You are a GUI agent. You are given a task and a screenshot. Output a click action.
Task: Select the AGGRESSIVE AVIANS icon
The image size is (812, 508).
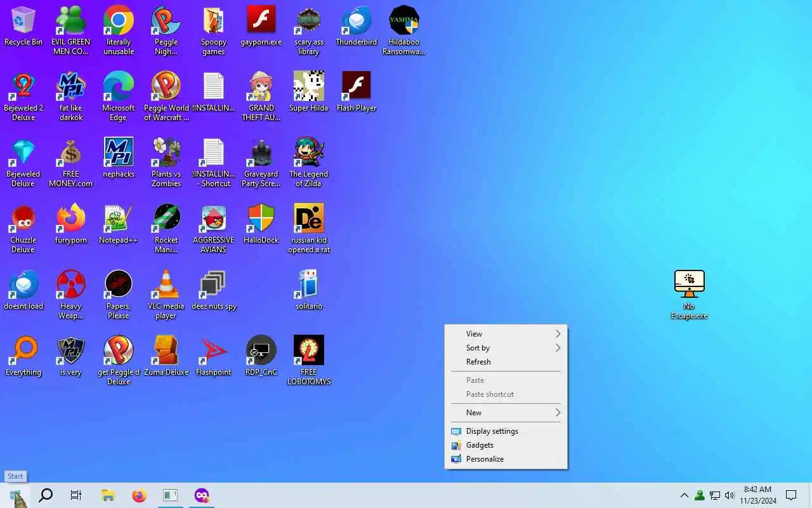pos(214,229)
